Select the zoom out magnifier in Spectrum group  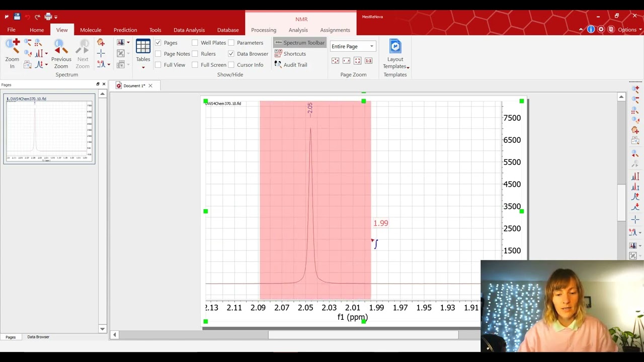click(28, 43)
